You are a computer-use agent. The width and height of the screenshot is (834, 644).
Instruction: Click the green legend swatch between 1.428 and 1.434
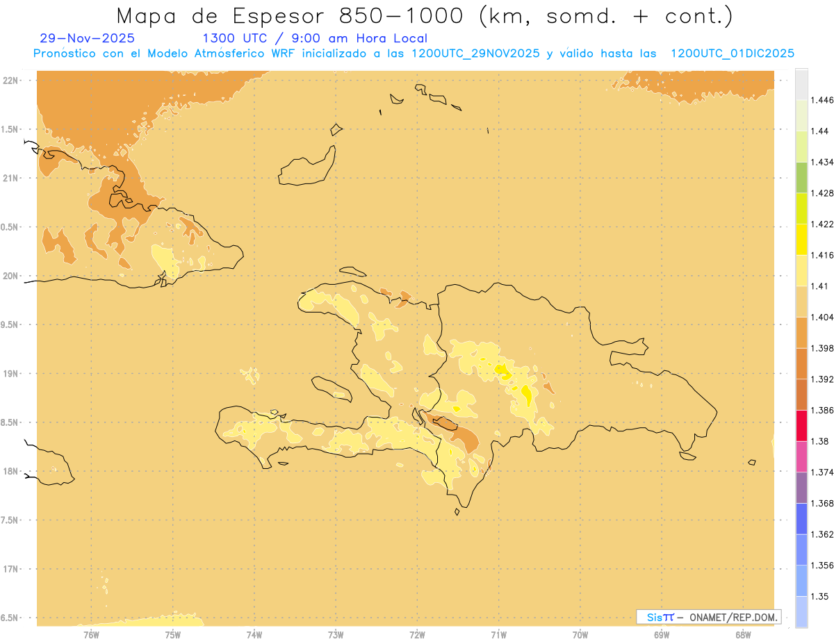tap(801, 177)
